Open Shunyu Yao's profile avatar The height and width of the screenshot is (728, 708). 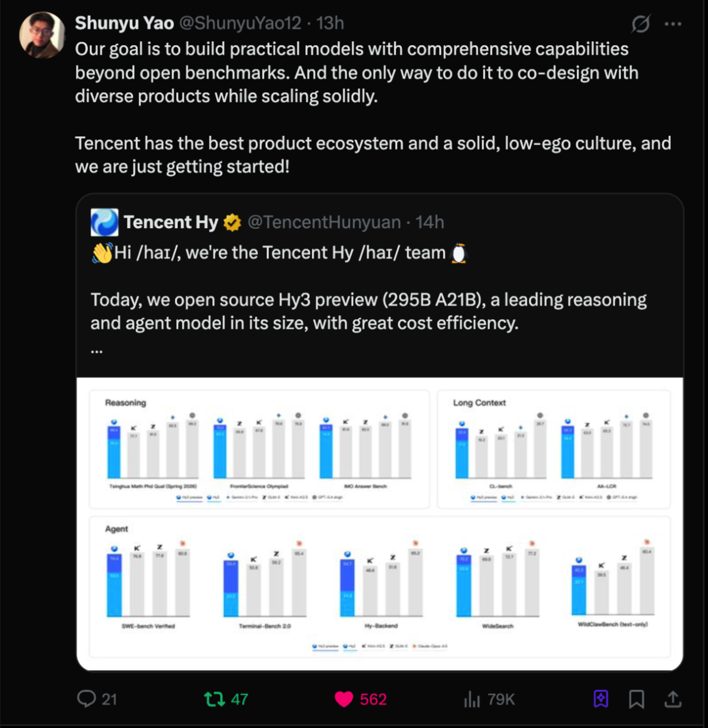click(x=42, y=35)
